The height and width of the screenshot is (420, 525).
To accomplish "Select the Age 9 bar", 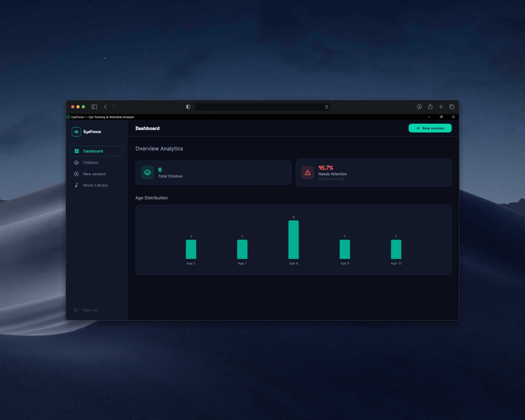I will click(345, 249).
